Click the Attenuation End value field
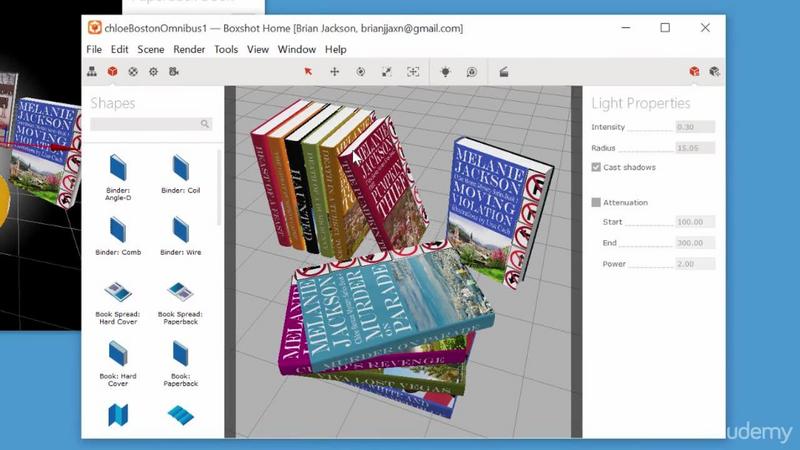The image size is (800, 450). coord(695,243)
